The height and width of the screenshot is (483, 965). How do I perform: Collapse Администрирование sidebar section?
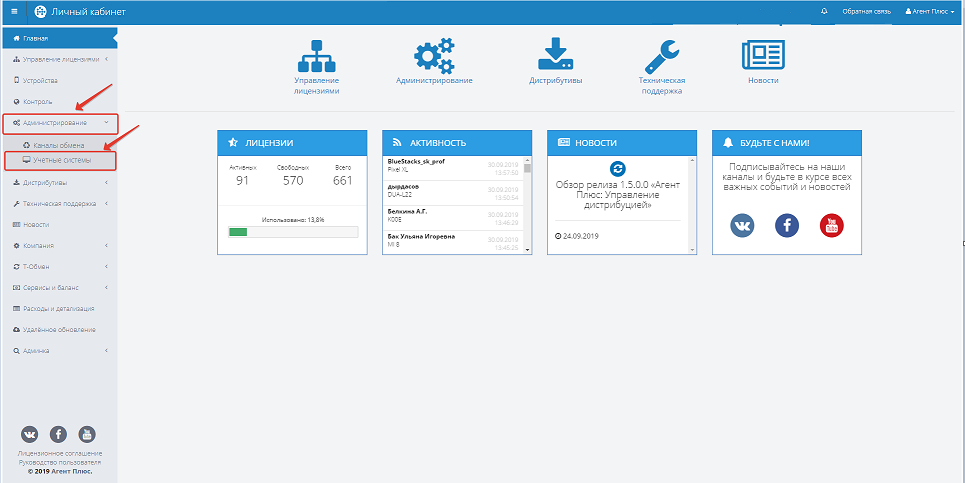pos(60,123)
